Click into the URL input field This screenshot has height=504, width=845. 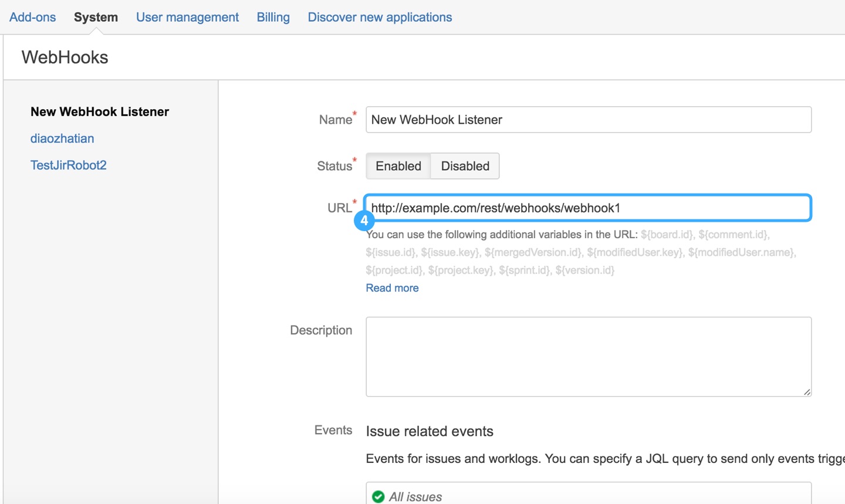point(588,208)
